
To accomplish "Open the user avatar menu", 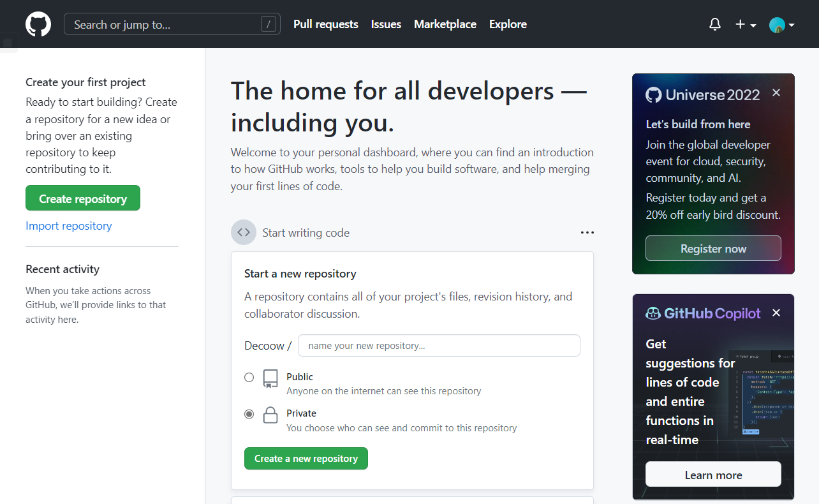I will (x=781, y=25).
